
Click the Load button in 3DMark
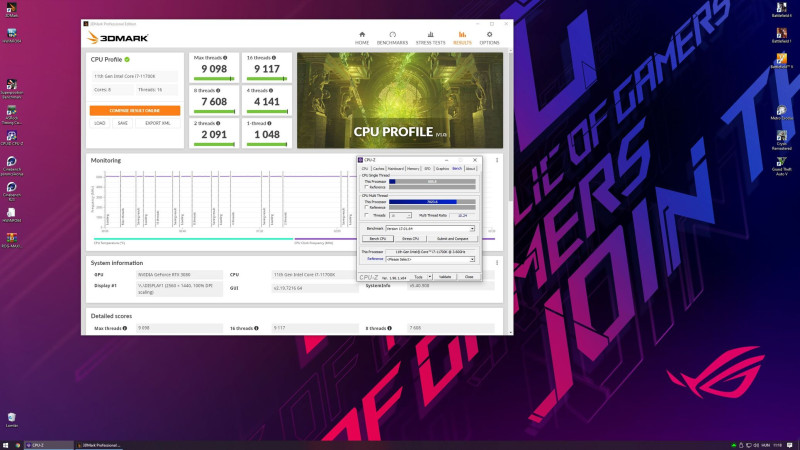99,123
